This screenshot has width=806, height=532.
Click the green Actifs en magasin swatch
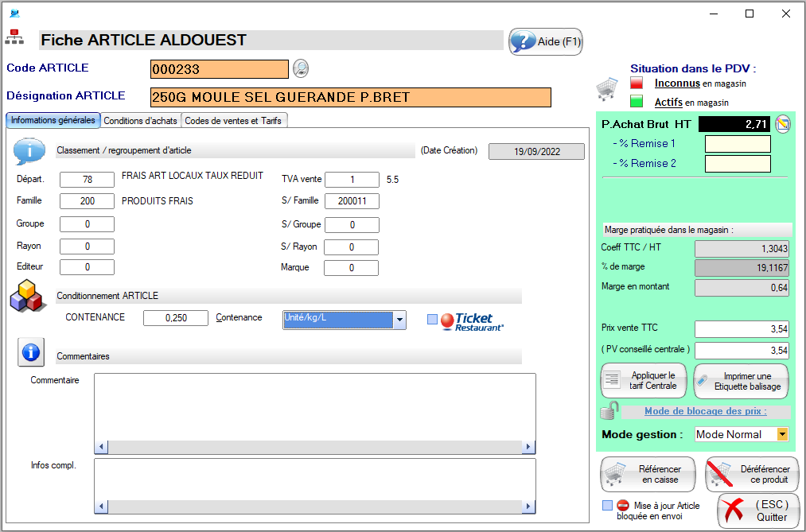pyautogui.click(x=637, y=102)
